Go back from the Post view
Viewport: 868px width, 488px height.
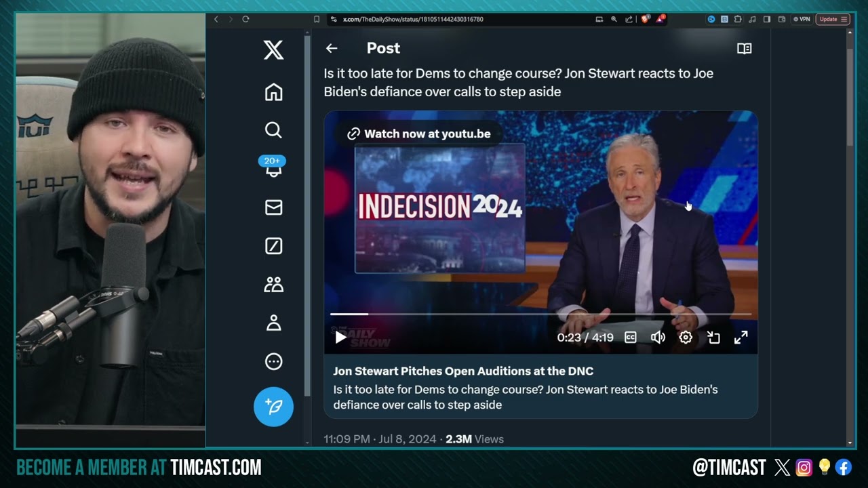click(x=331, y=48)
